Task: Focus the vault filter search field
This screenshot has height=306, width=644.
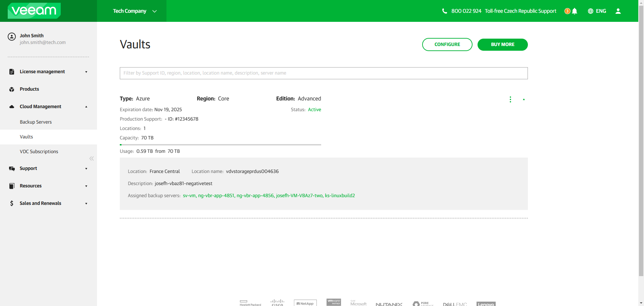Action: coord(324,73)
